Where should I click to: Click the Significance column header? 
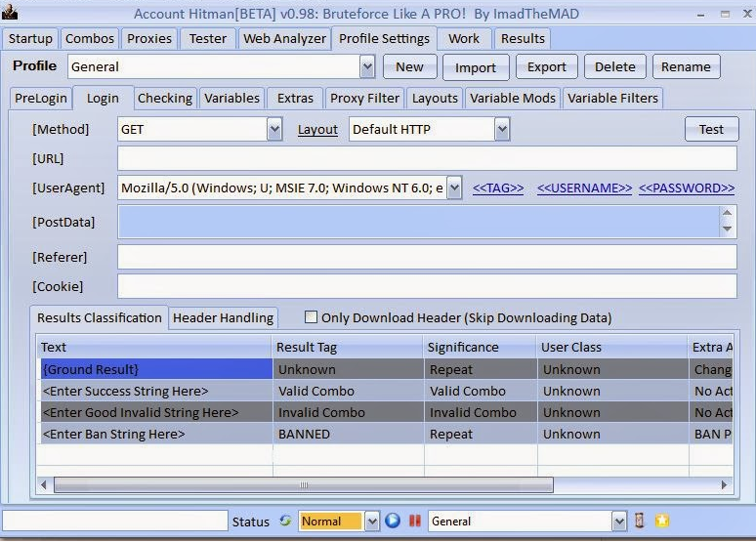481,347
